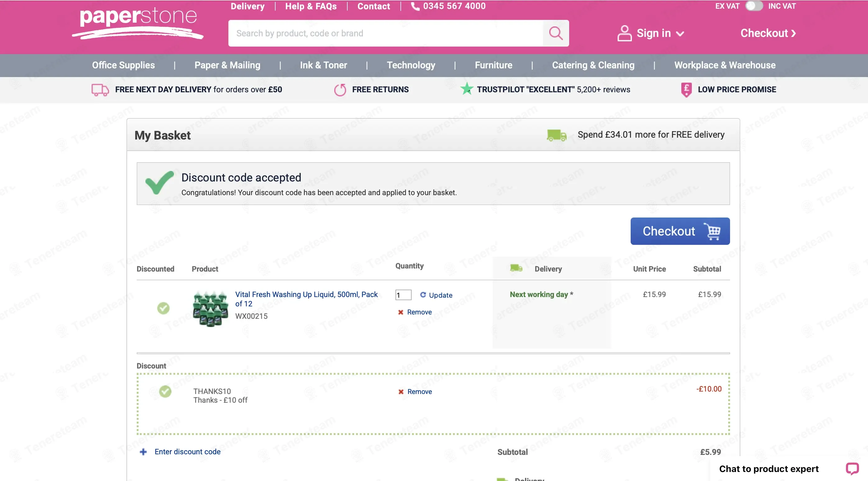Focus the product search input field
The width and height of the screenshot is (868, 481).
386,33
